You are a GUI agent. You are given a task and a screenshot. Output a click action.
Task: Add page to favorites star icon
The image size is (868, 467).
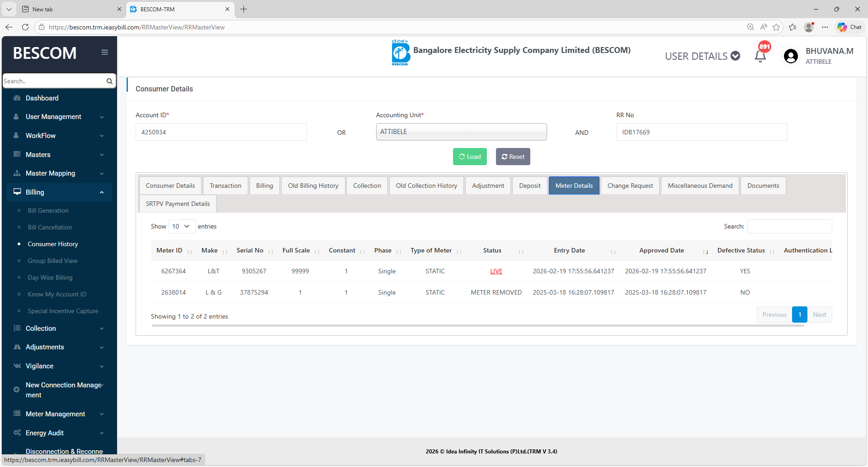click(x=776, y=27)
